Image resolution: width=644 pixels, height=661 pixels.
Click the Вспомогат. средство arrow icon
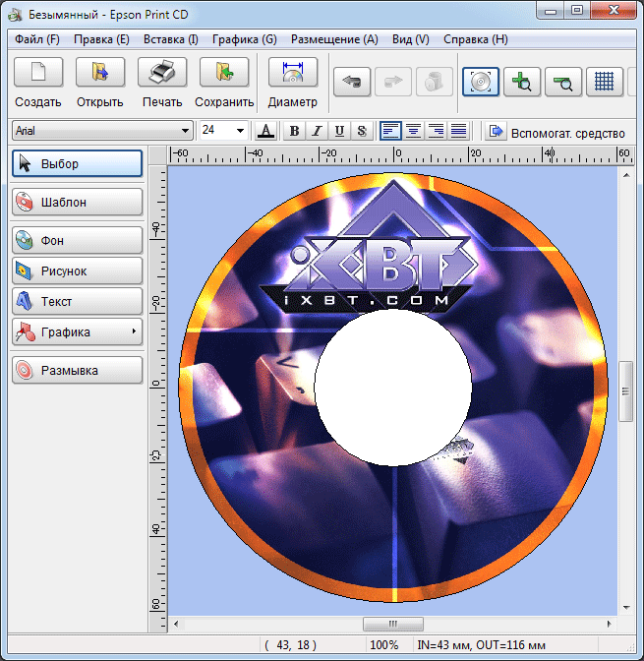[496, 131]
